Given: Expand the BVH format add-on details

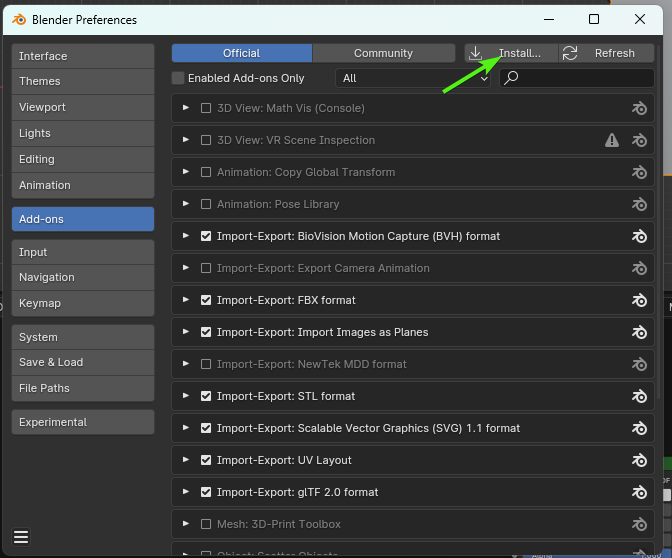Looking at the screenshot, I should 186,236.
